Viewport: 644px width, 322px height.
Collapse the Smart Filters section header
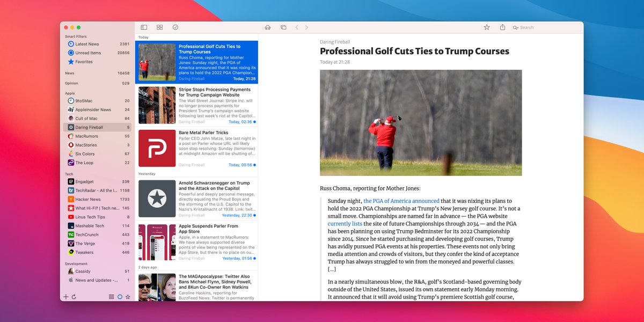point(76,36)
